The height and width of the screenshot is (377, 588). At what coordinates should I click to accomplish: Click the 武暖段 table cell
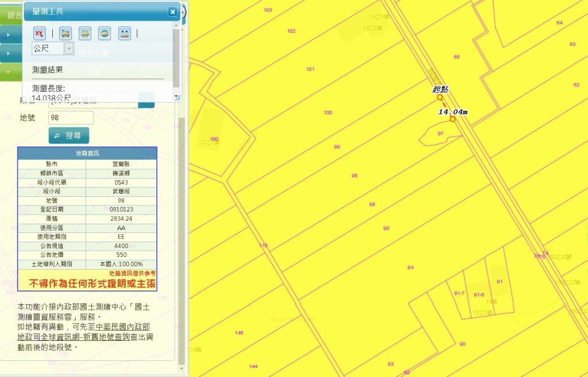121,192
